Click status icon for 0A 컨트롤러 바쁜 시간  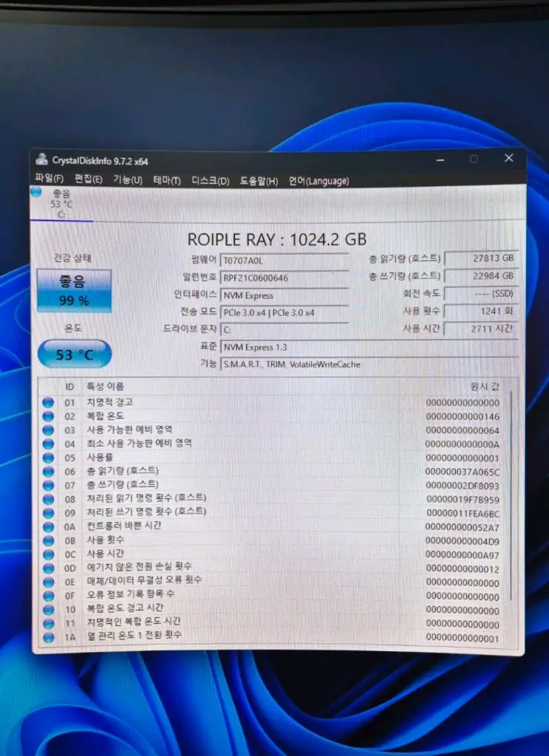48,527
